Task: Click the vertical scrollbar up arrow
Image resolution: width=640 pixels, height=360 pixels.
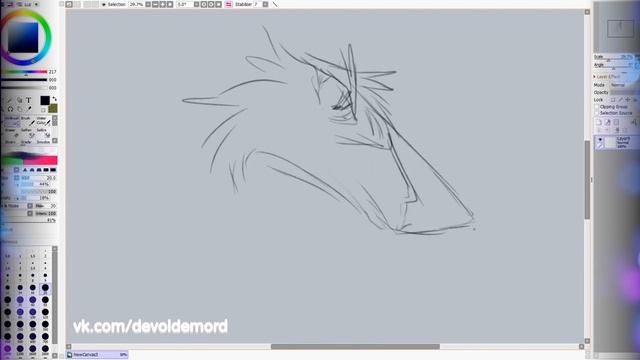Action: click(x=587, y=12)
